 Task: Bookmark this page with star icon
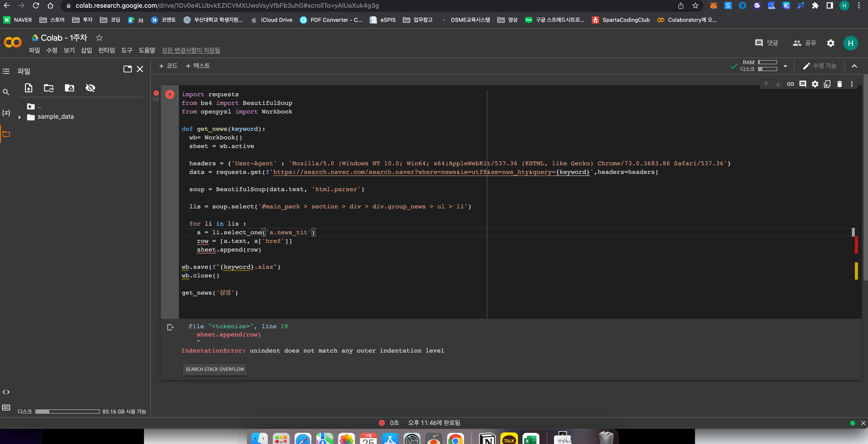pyautogui.click(x=695, y=5)
